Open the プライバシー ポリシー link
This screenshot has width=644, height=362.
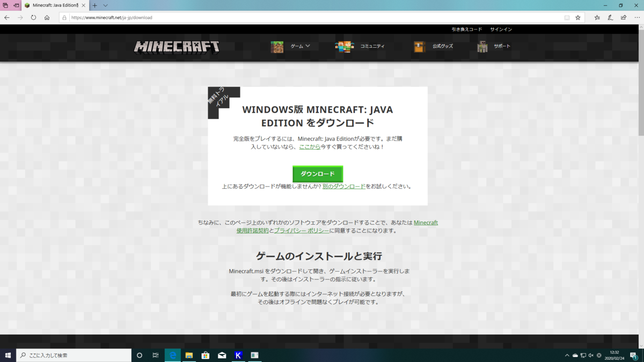tap(302, 231)
